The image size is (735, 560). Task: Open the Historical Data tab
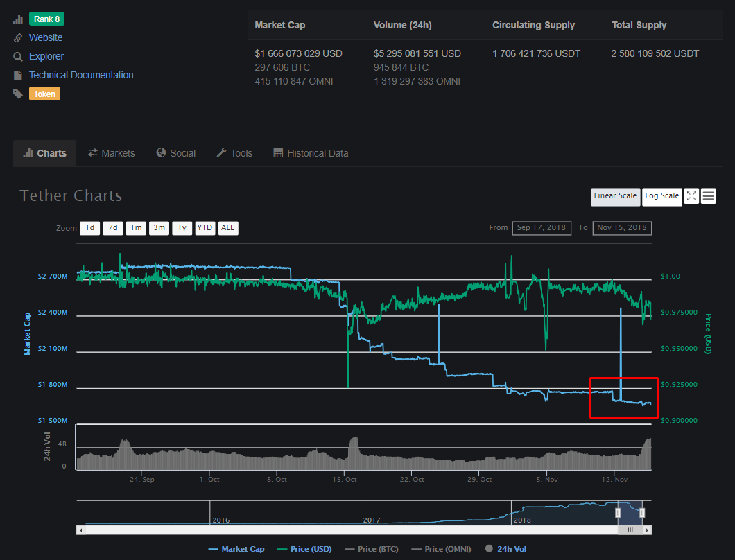(x=311, y=153)
